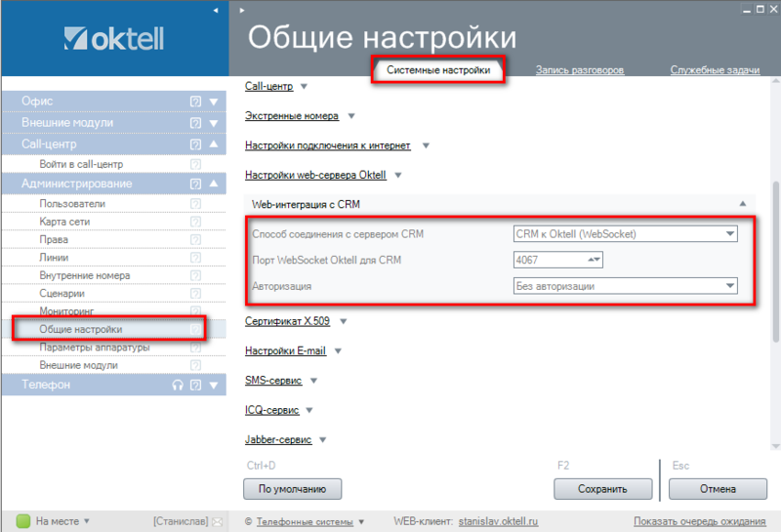Adjust WebSocket port 4067 spinner arrows
The height and width of the screenshot is (532, 781).
594,260
